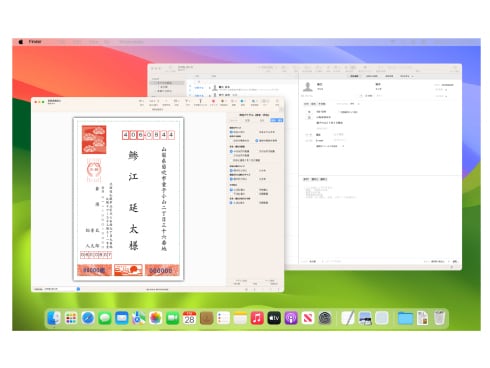Click the red cloud-pattern stamp image
Image resolution: width=490 pixels, height=368 pixels.
coord(94,139)
